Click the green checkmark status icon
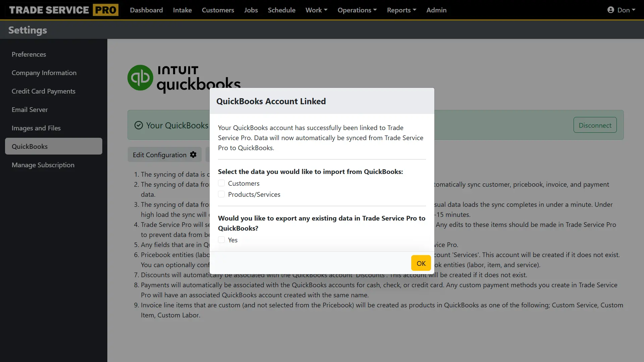Image resolution: width=644 pixels, height=362 pixels. point(138,125)
